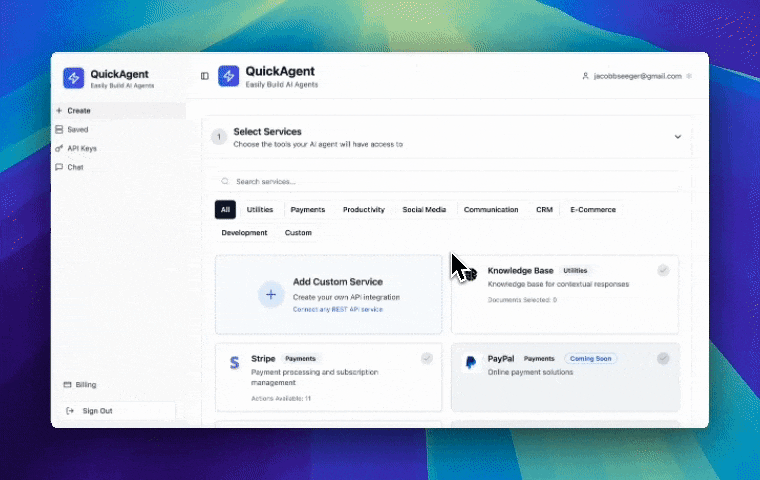Open the Saved agents page
This screenshot has height=480, width=760.
[x=118, y=129]
